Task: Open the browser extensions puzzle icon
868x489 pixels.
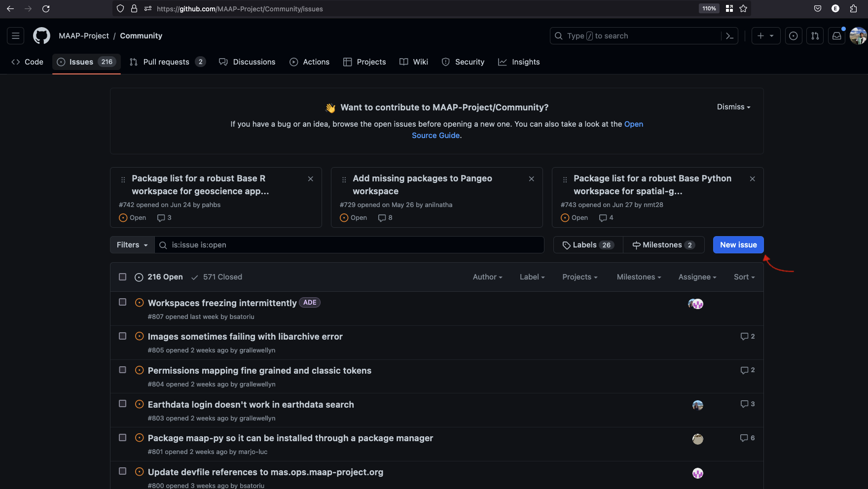Action: coord(854,8)
